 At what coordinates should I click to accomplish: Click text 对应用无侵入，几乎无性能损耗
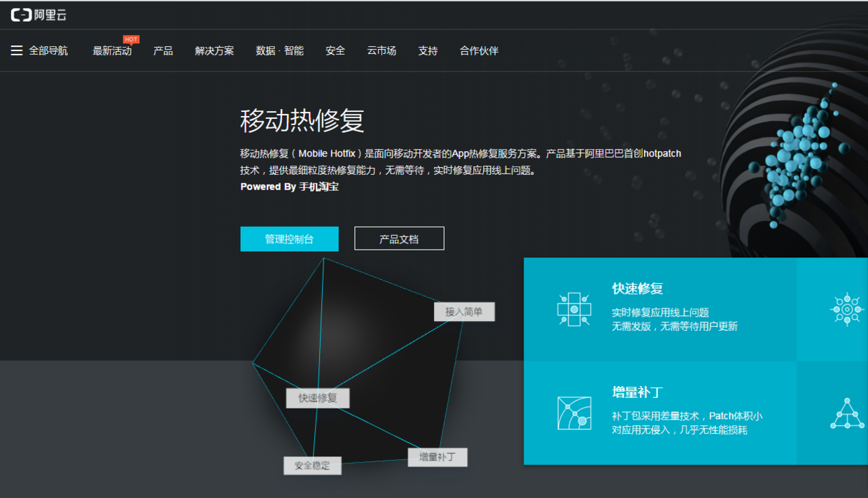point(680,430)
